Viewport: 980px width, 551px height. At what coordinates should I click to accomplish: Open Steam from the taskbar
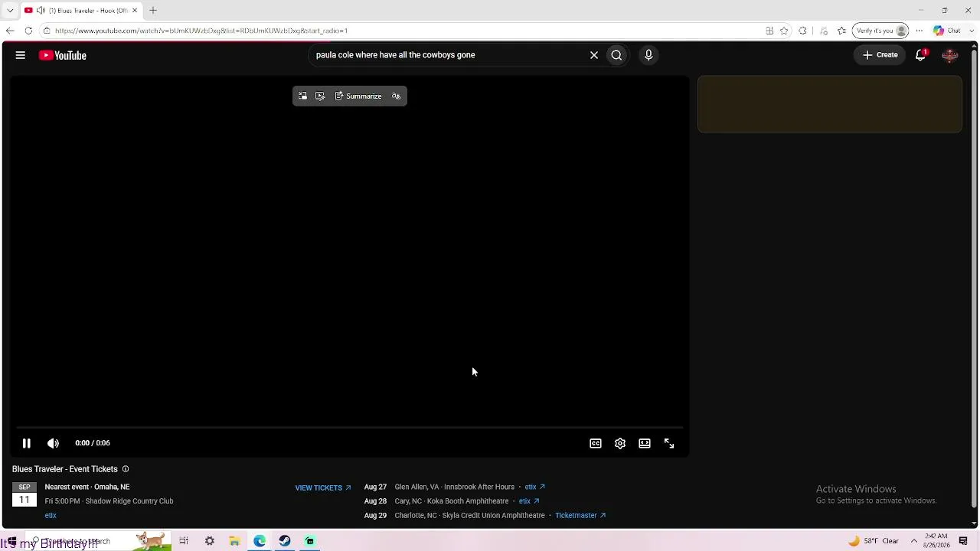click(x=285, y=541)
